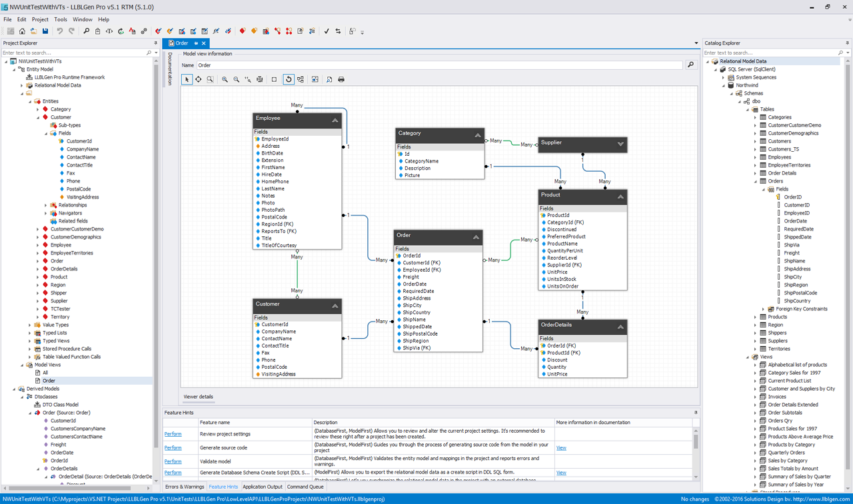Click the Zoom Out icon above the diagram
The width and height of the screenshot is (853, 504).
[236, 79]
